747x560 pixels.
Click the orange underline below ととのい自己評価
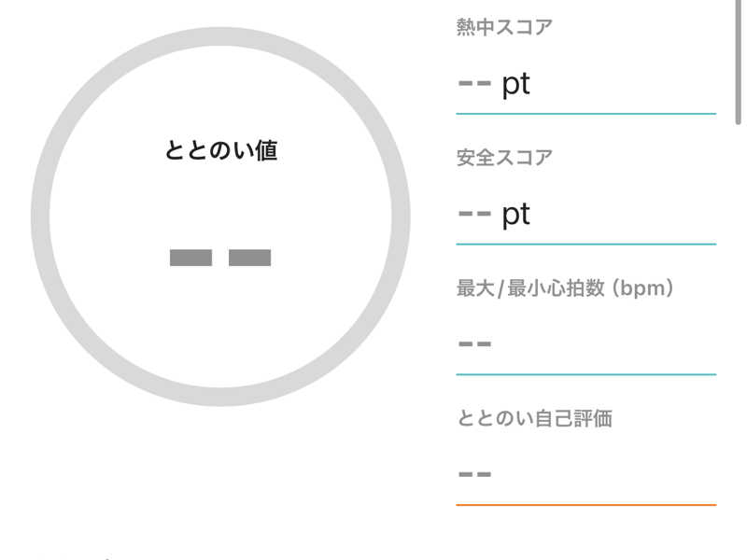585,505
